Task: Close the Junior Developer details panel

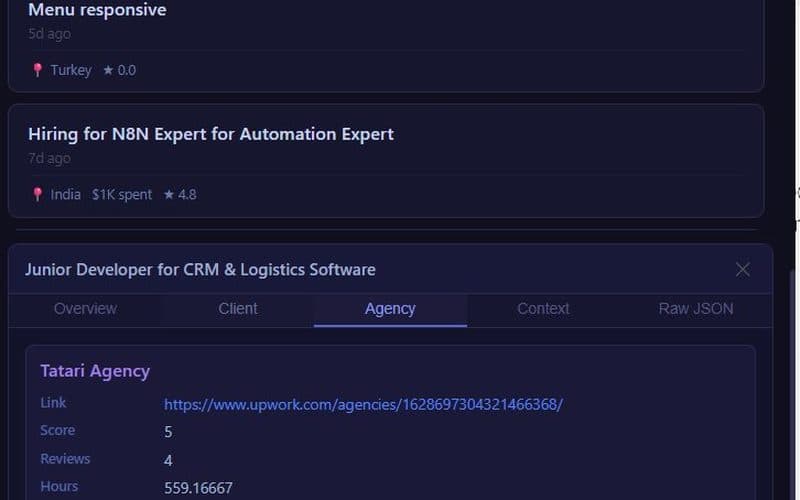Action: [x=742, y=269]
